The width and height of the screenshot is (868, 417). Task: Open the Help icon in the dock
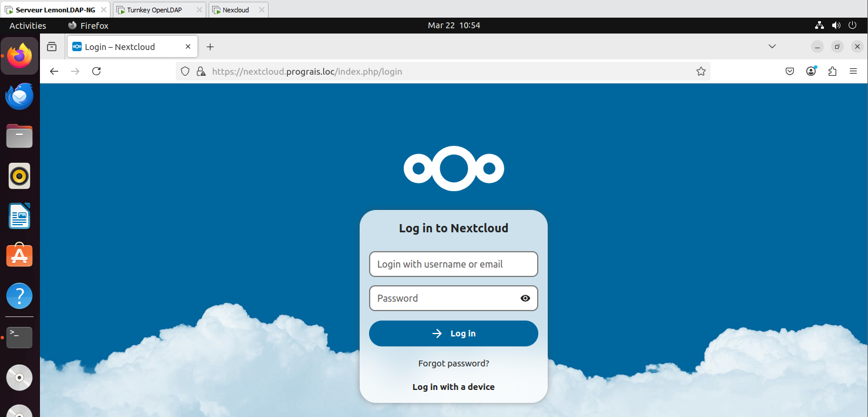(19, 296)
